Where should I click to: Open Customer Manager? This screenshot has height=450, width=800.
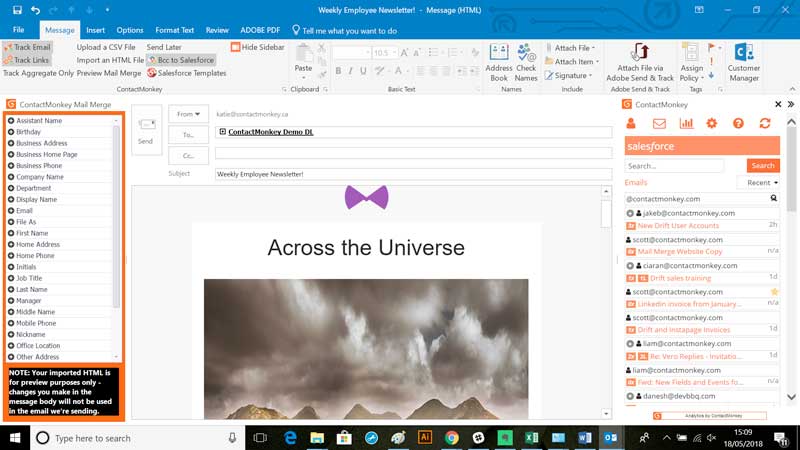point(743,63)
